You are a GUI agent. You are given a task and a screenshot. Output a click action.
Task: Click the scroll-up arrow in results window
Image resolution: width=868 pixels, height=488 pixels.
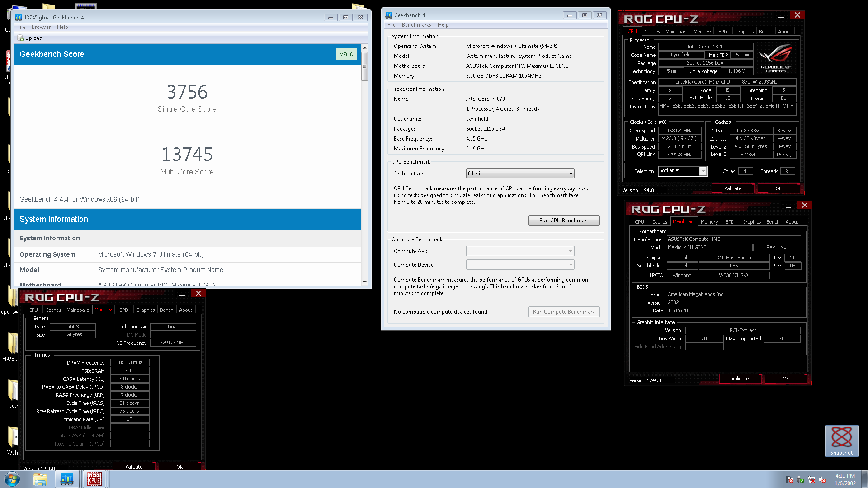coord(365,47)
